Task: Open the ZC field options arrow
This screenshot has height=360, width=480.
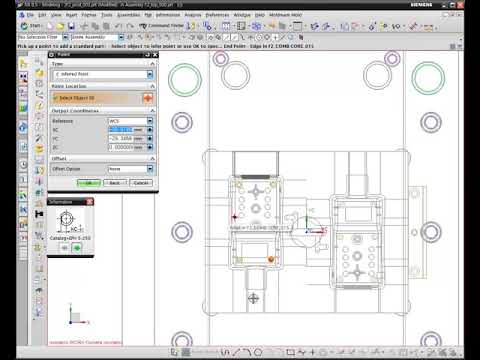Action: tap(150, 147)
